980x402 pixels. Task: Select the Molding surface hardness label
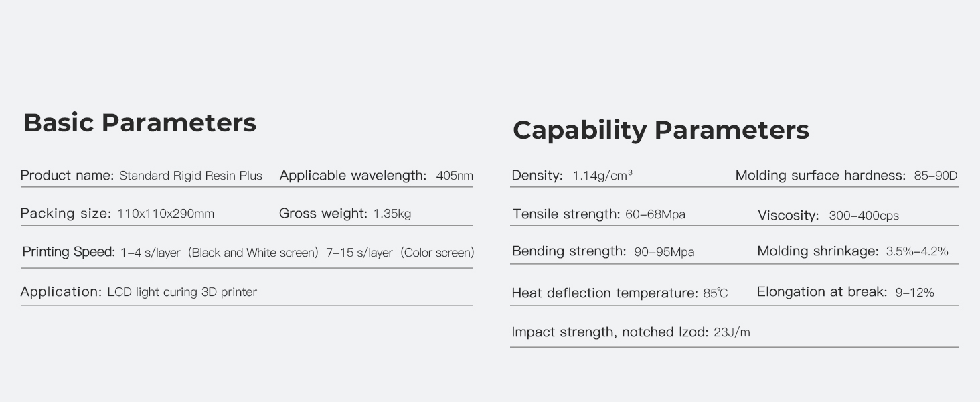point(820,176)
